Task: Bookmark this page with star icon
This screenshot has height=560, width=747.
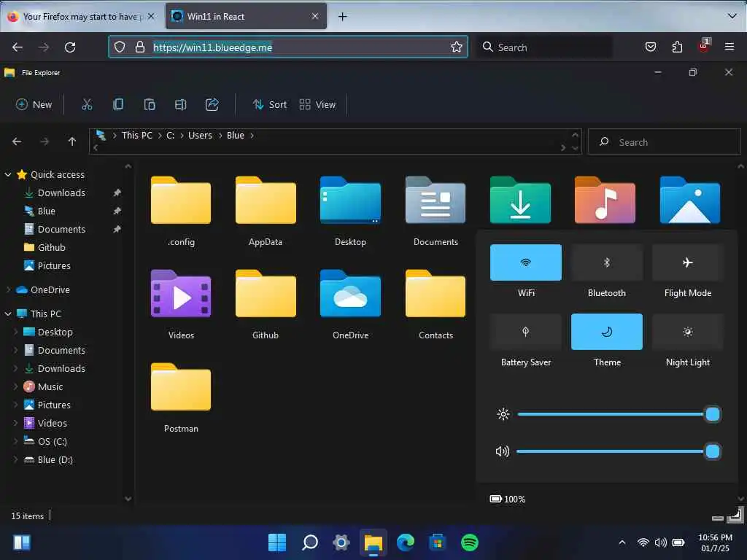Action: point(457,47)
